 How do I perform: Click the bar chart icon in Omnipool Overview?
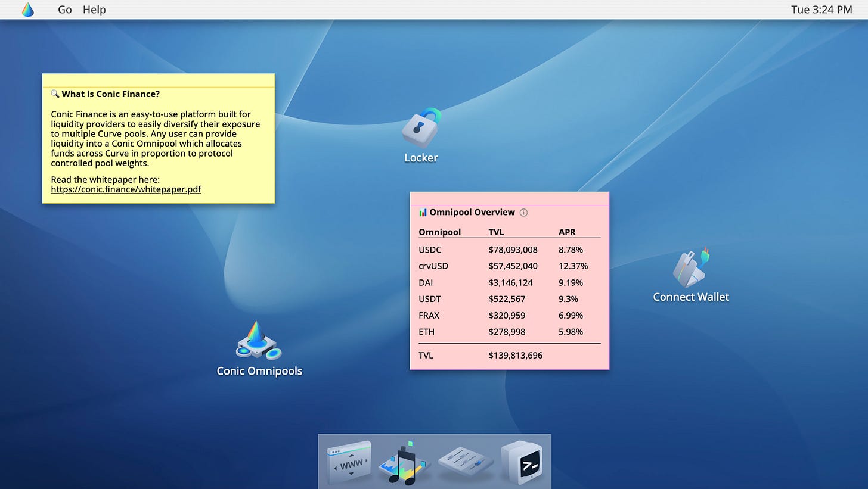(x=423, y=212)
